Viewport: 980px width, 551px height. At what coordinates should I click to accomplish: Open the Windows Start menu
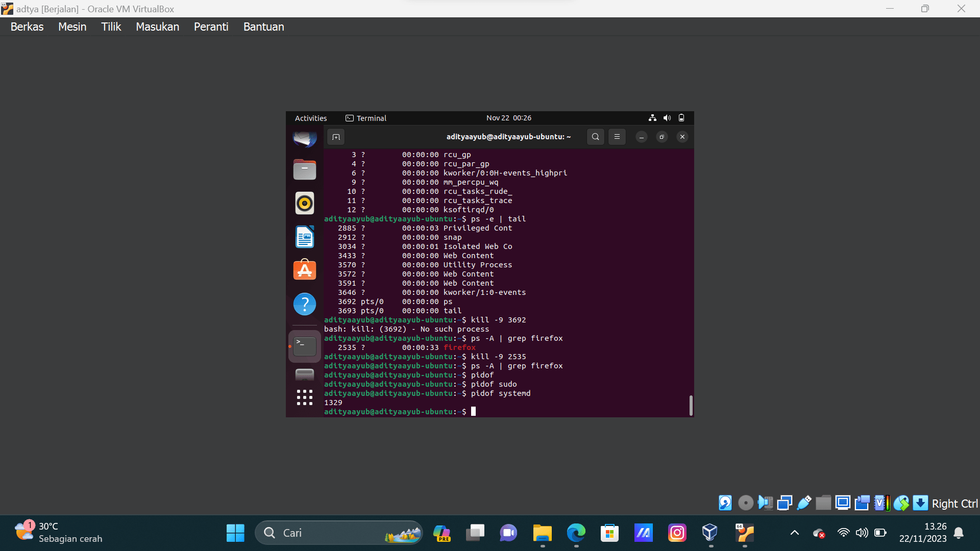point(235,533)
